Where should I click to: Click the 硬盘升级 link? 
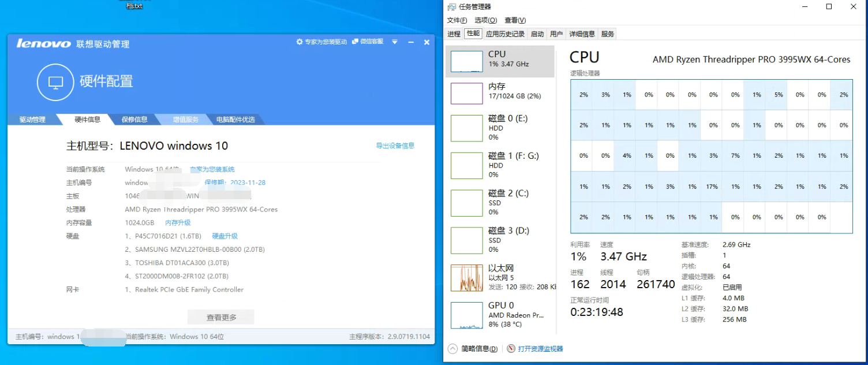pyautogui.click(x=225, y=236)
